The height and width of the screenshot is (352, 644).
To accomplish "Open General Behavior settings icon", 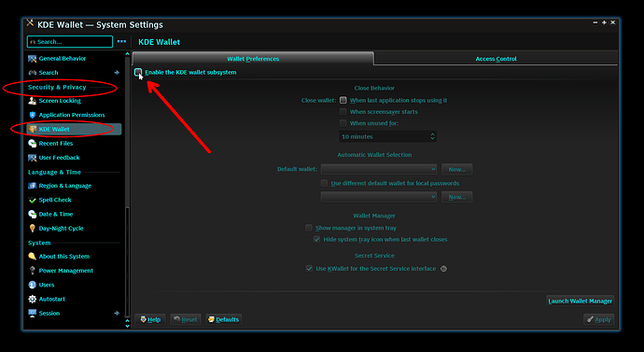I will (32, 59).
